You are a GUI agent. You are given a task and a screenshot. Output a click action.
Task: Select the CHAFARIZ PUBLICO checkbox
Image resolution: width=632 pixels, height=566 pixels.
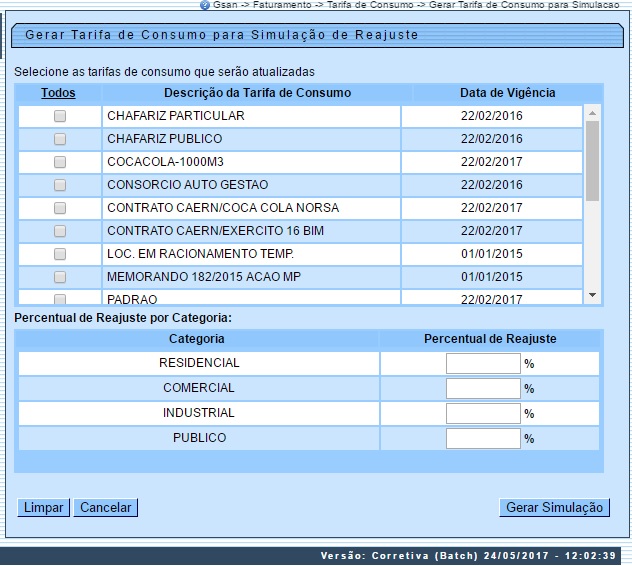click(60, 139)
